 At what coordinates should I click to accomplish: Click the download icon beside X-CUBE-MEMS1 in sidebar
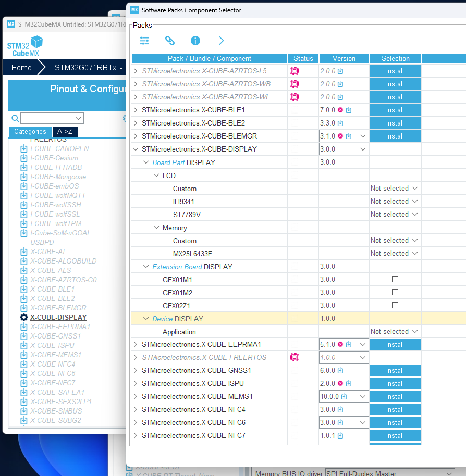click(23, 355)
